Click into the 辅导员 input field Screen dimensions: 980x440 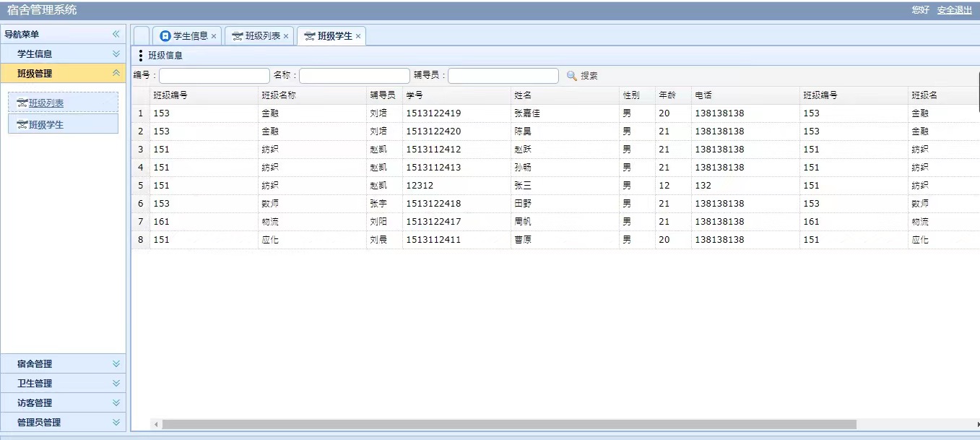(503, 76)
